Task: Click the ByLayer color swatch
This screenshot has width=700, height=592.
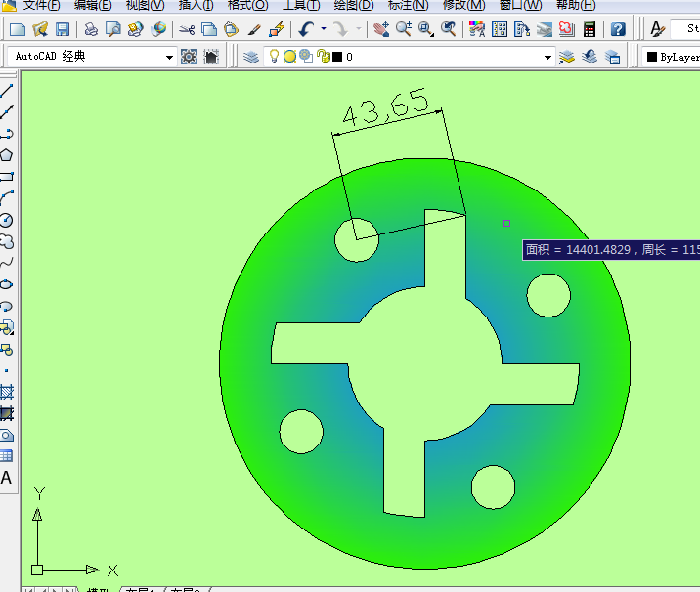Action: pyautogui.click(x=652, y=57)
